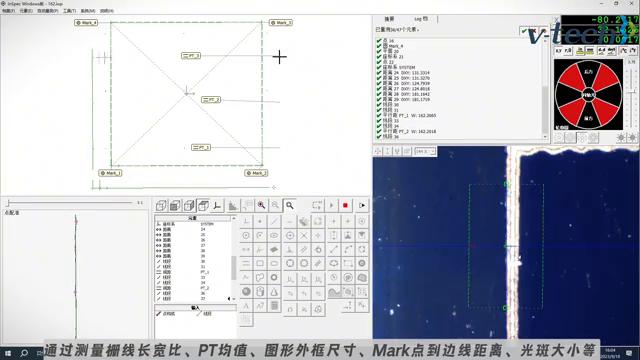Switch to the summary tab left of Log
The height and width of the screenshot is (360, 640).
click(389, 19)
